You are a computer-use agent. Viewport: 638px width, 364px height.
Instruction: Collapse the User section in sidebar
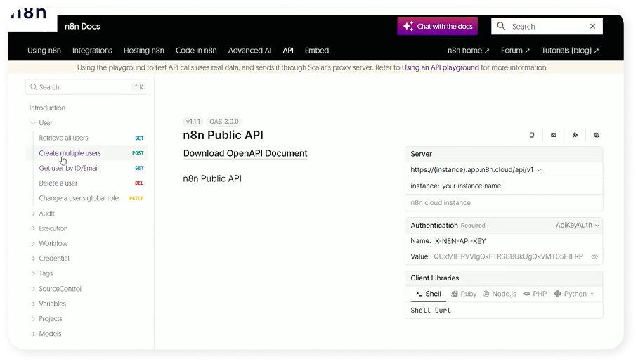tap(33, 123)
